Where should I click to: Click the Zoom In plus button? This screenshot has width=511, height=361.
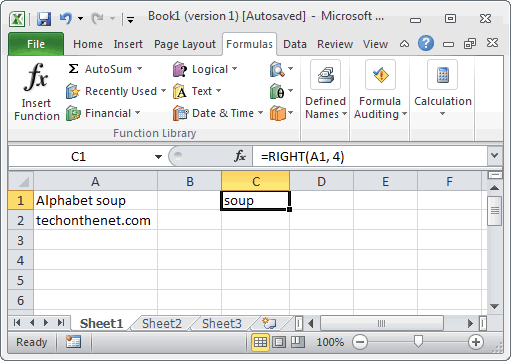pos(476,342)
